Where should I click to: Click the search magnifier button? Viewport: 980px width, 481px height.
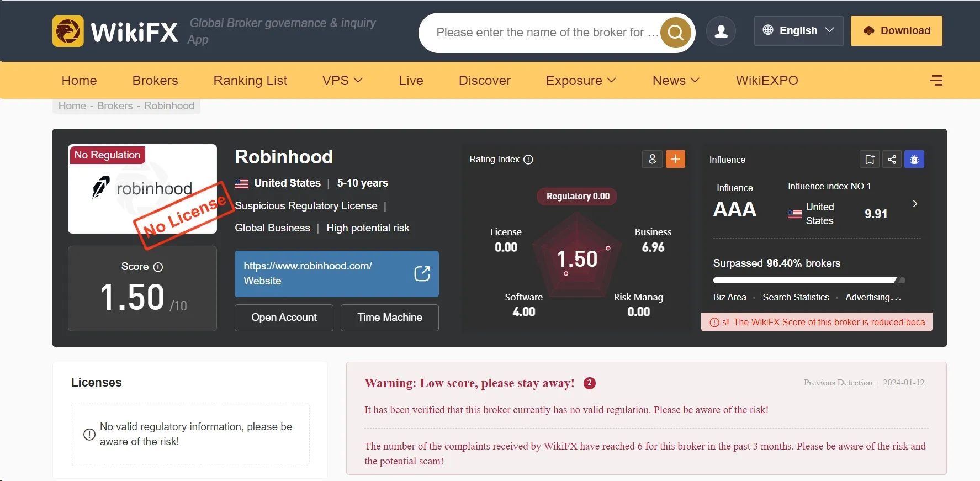point(676,33)
